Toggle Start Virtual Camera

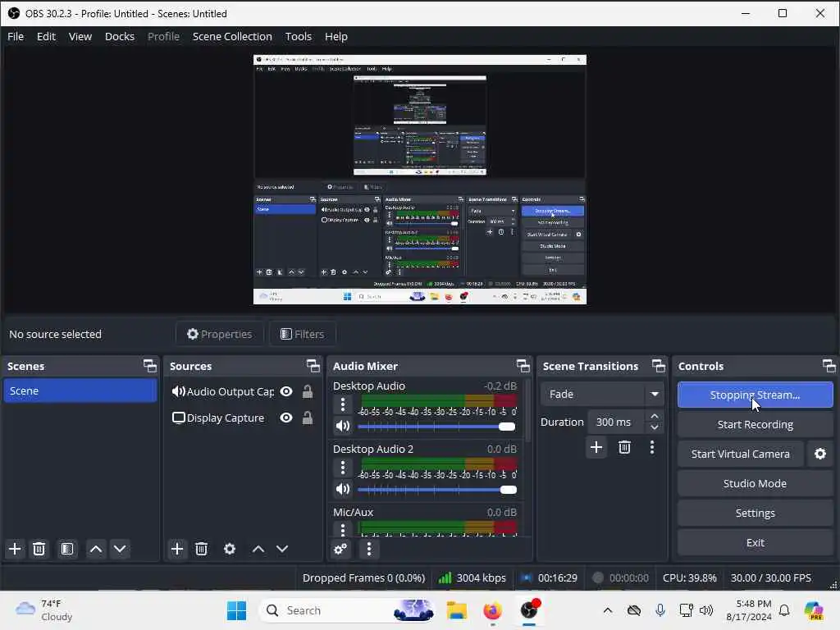click(x=741, y=454)
